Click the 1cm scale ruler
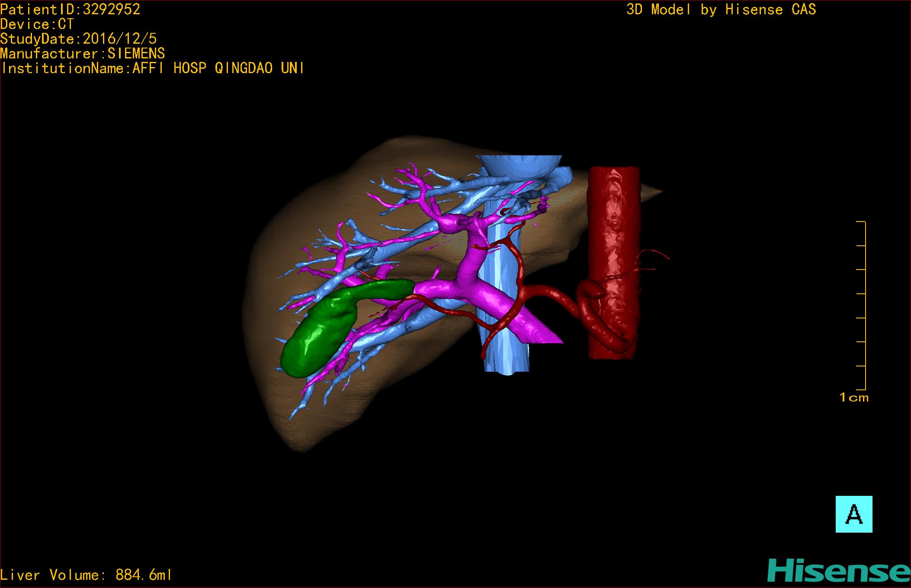Screen dimensions: 911x588 pyautogui.click(x=861, y=305)
